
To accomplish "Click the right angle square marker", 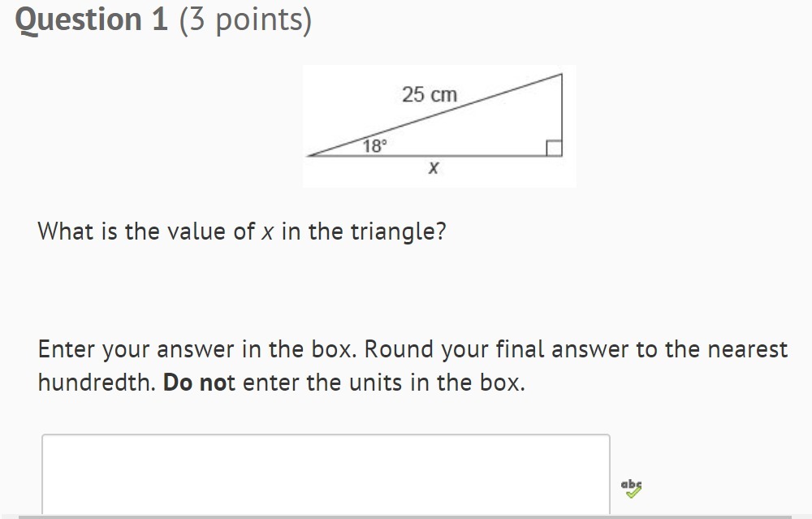I will pyautogui.click(x=554, y=148).
